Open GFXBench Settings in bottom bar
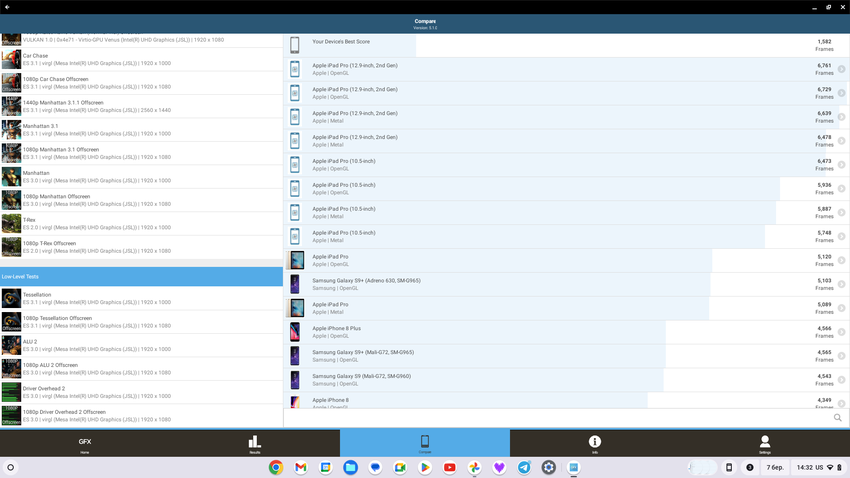 pos(764,443)
